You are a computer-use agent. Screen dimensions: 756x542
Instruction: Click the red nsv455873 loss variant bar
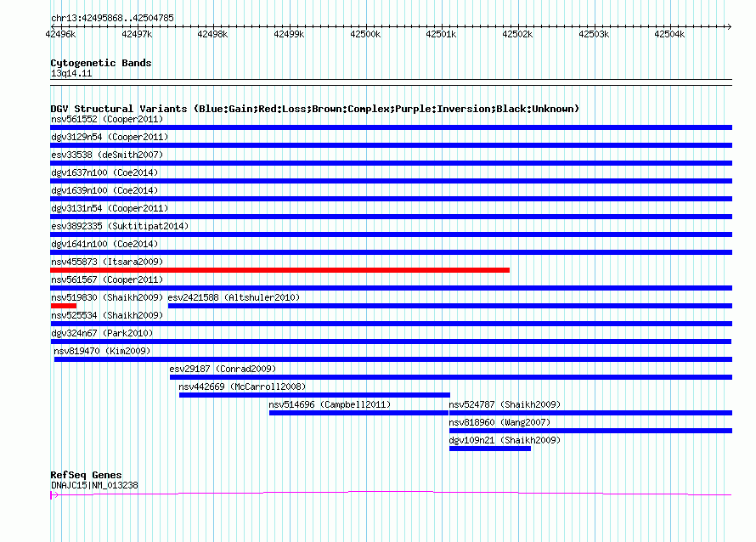(x=279, y=270)
